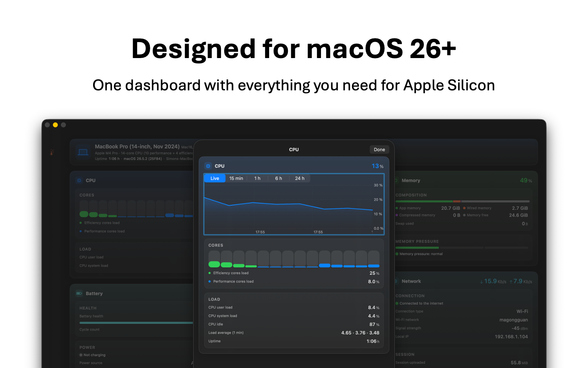Viewport: 588px width, 368px height.
Task: Click the CPU chip icon in the sheet
Action: click(x=208, y=166)
